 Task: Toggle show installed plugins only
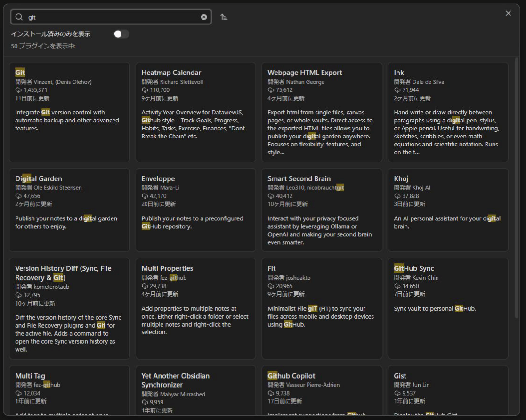[121, 34]
